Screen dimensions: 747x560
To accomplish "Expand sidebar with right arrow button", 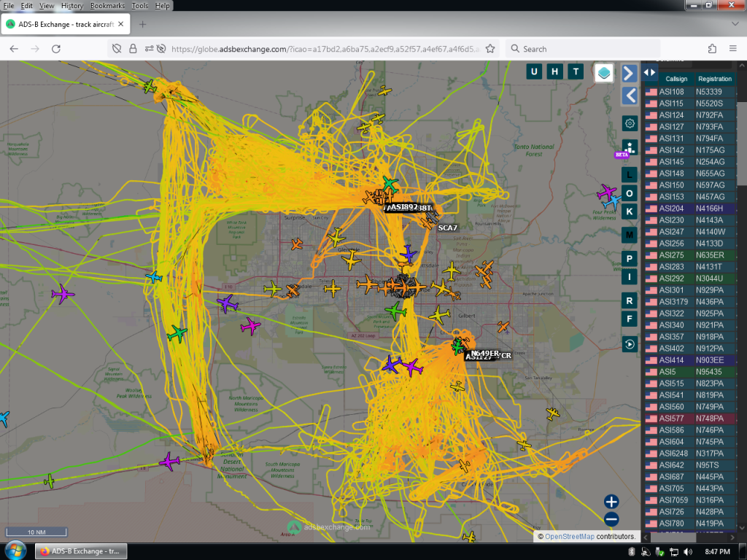I will pyautogui.click(x=630, y=74).
